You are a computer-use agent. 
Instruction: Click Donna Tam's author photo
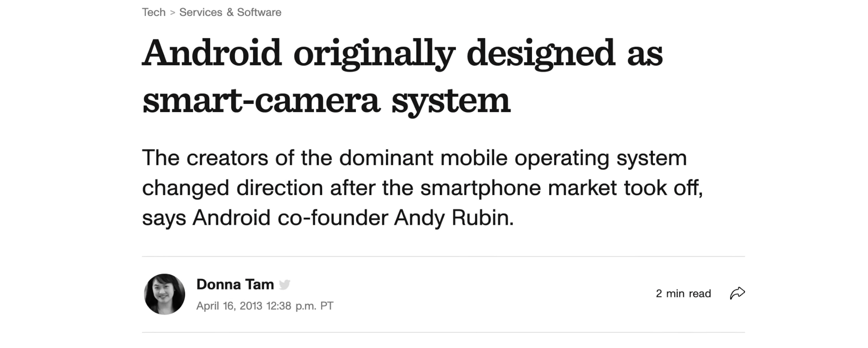pyautogui.click(x=165, y=294)
